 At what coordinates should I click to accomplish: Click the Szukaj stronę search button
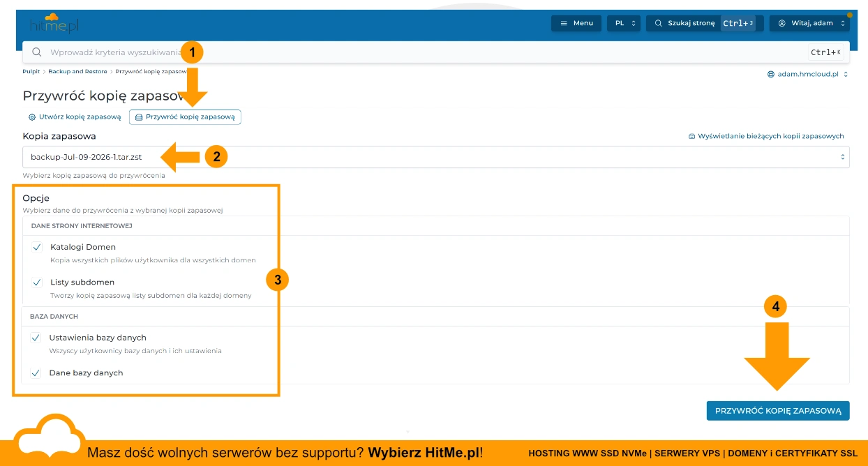(x=705, y=23)
